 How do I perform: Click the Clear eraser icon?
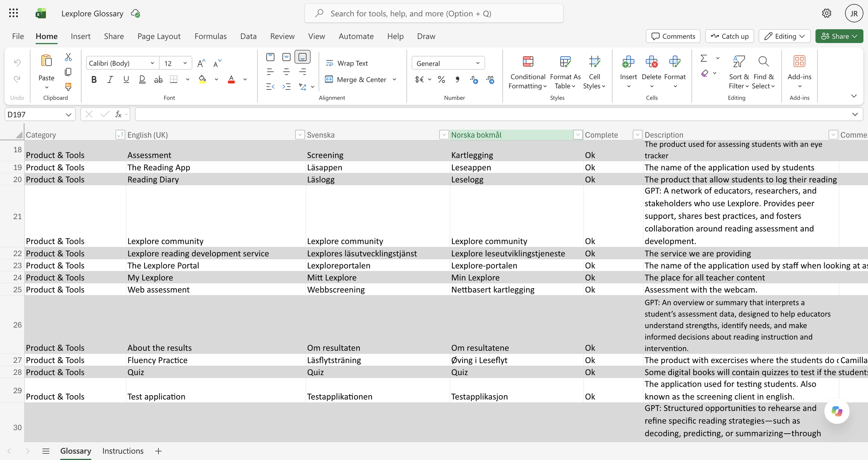tap(704, 73)
